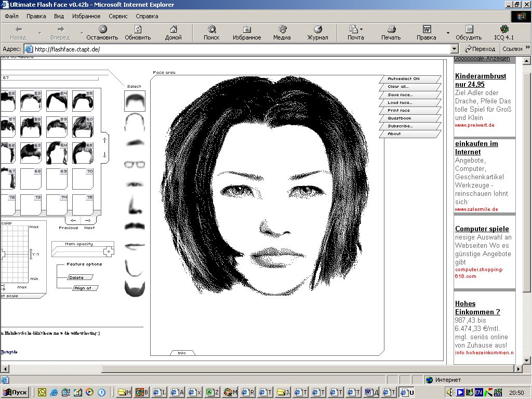Choose the eyebrows feature category
Viewport: 532px width, 399px height.
pos(135,142)
